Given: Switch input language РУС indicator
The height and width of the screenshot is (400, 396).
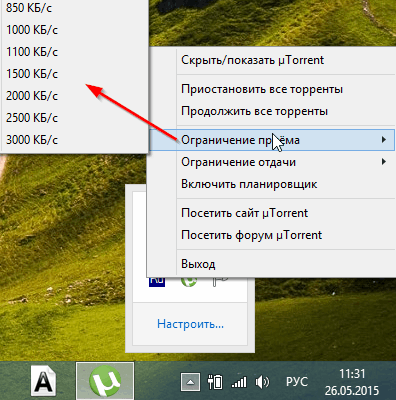Looking at the screenshot, I should (297, 382).
